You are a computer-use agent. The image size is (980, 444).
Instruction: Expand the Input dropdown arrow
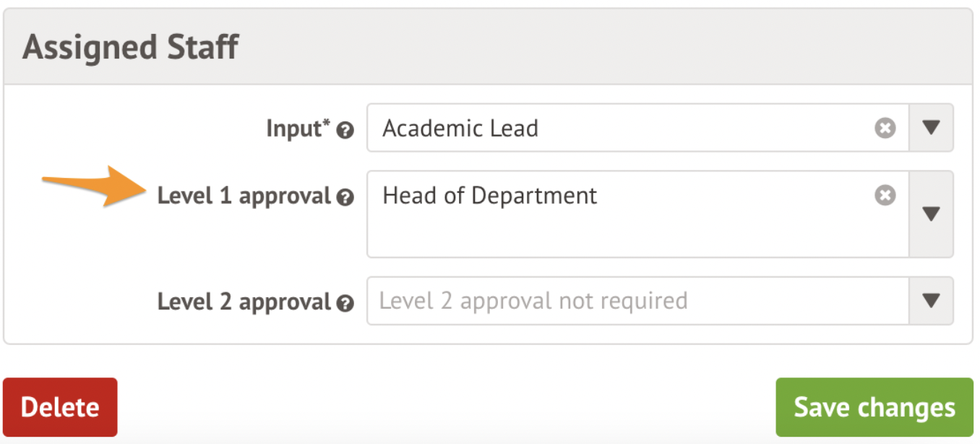point(931,128)
